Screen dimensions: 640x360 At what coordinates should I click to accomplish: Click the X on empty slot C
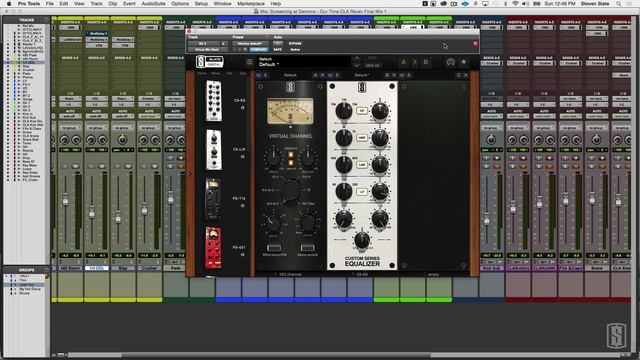pyautogui.click(x=466, y=75)
